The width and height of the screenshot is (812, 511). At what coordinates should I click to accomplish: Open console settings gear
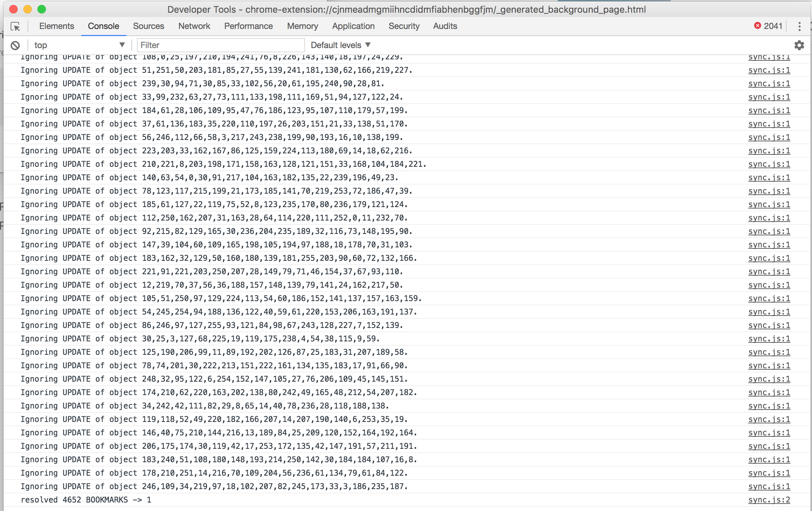pos(799,45)
